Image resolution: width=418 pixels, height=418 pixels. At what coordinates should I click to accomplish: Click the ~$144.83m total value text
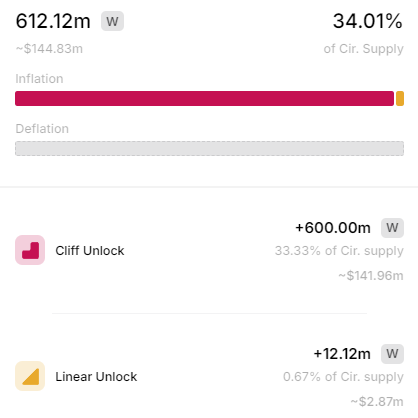coord(49,49)
